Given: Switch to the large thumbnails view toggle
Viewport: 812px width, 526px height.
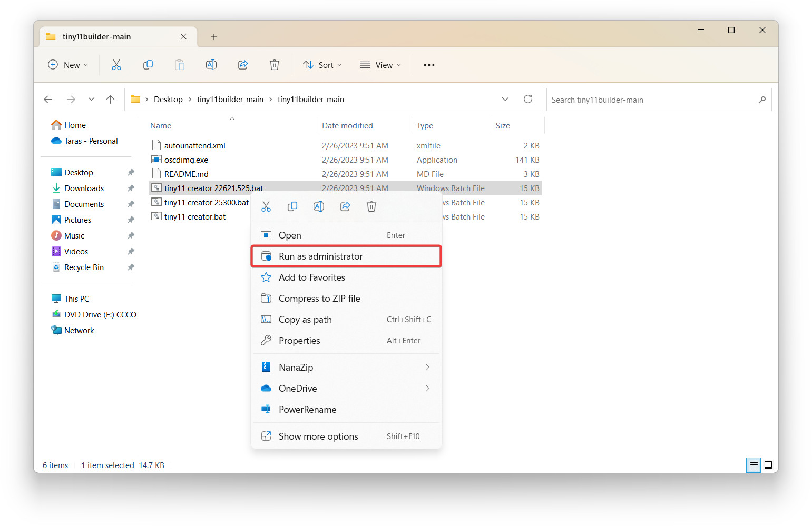Looking at the screenshot, I should (x=768, y=465).
